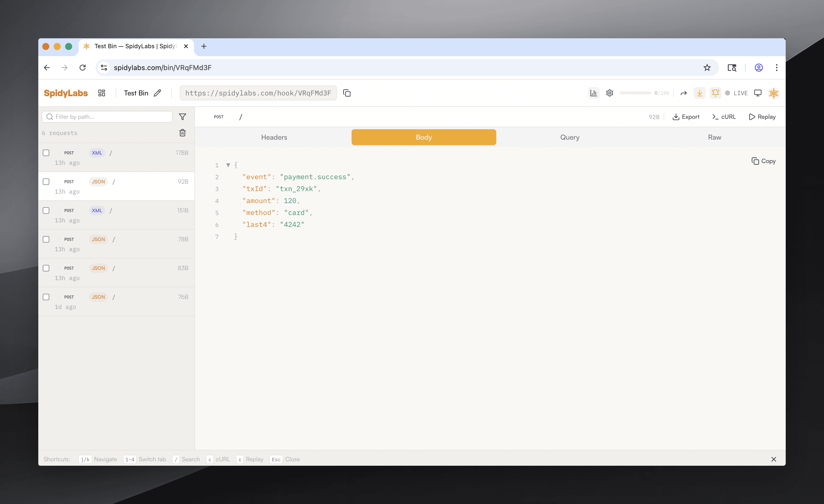
Task: Open the bins grid menu beside SpidyLabs
Action: [101, 93]
